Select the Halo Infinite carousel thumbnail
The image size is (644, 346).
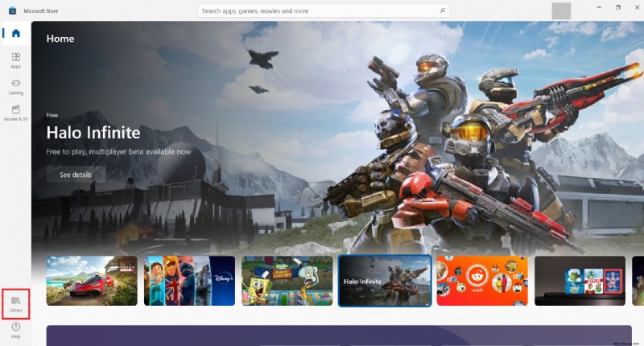tap(385, 281)
